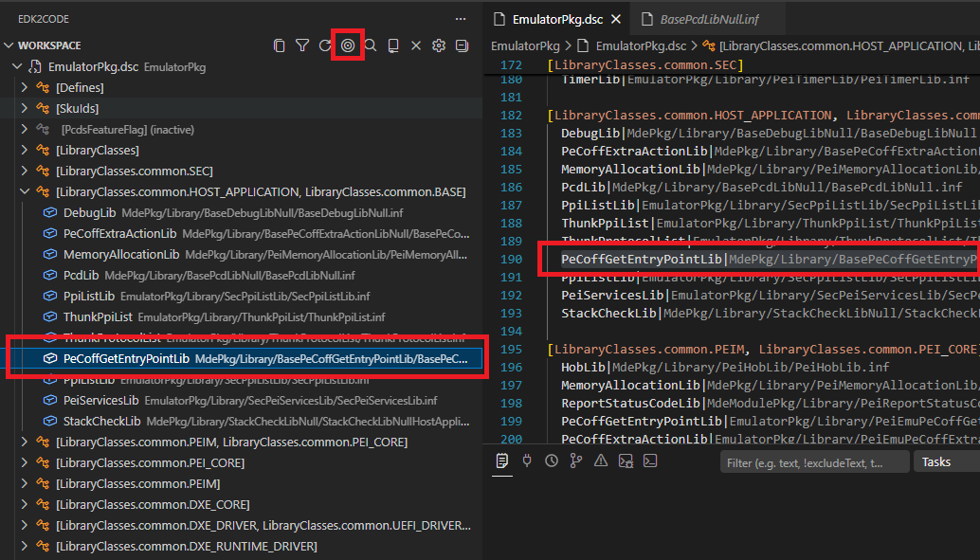Open the Ports plug icon in bottom panel

click(x=527, y=461)
